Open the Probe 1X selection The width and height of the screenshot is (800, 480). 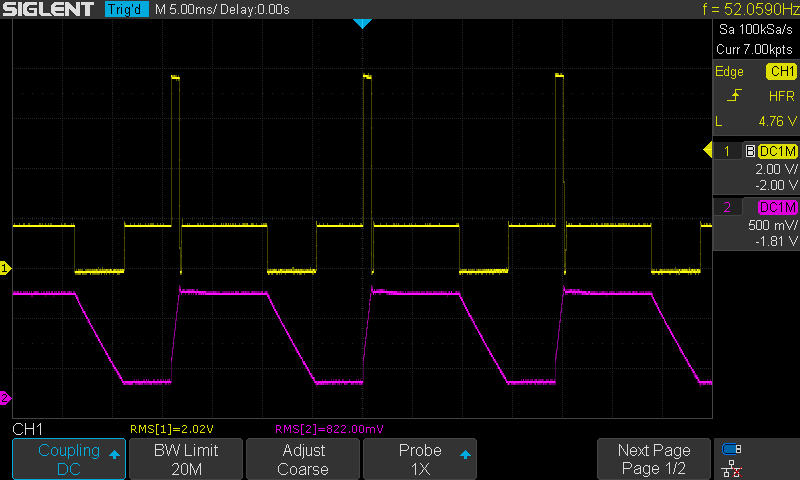point(420,459)
